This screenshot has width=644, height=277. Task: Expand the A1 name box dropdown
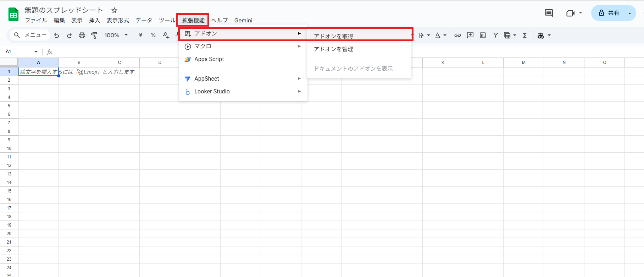click(x=36, y=52)
